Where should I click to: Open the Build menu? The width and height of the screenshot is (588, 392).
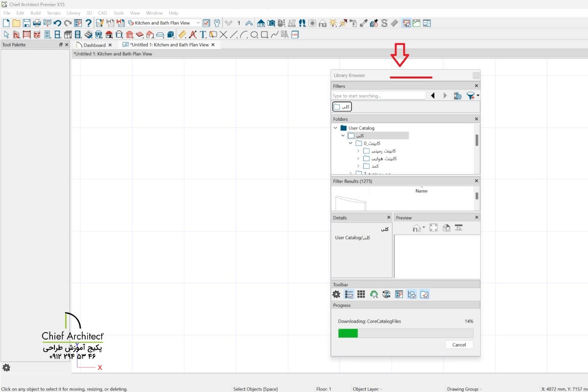point(35,13)
